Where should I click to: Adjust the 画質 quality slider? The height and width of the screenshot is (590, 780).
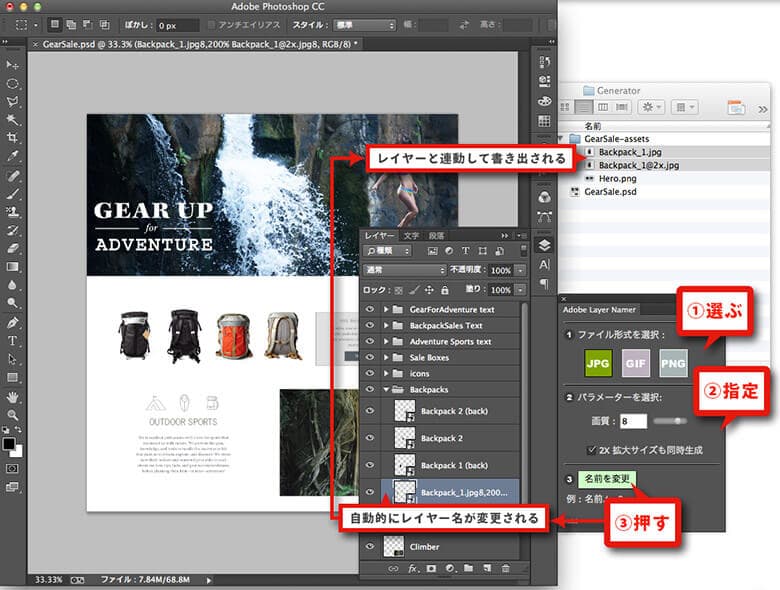click(x=670, y=421)
